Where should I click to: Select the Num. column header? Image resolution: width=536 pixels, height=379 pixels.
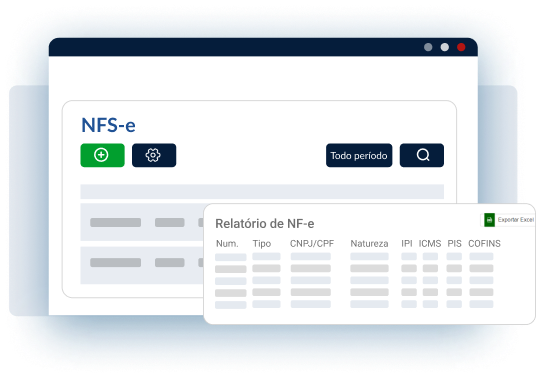pos(227,244)
